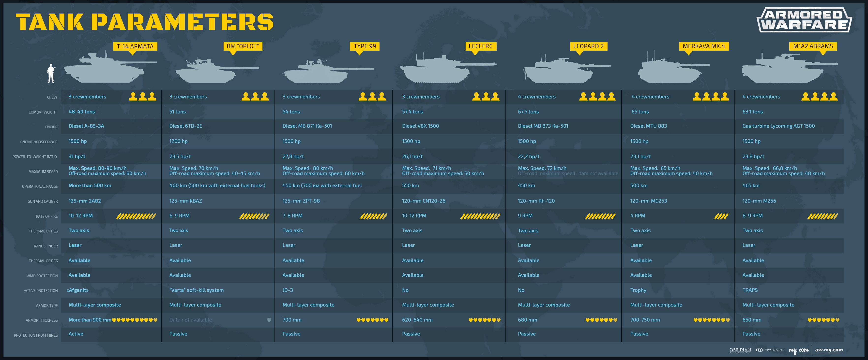Select the LECLERC yellow label

(x=481, y=46)
